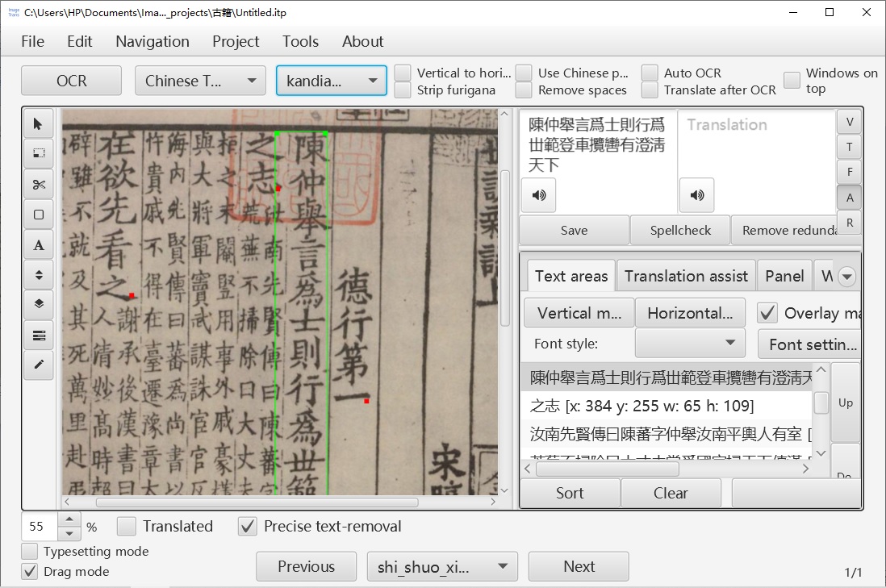Activate the scissors cut tool
This screenshot has width=886, height=588.
coord(39,184)
